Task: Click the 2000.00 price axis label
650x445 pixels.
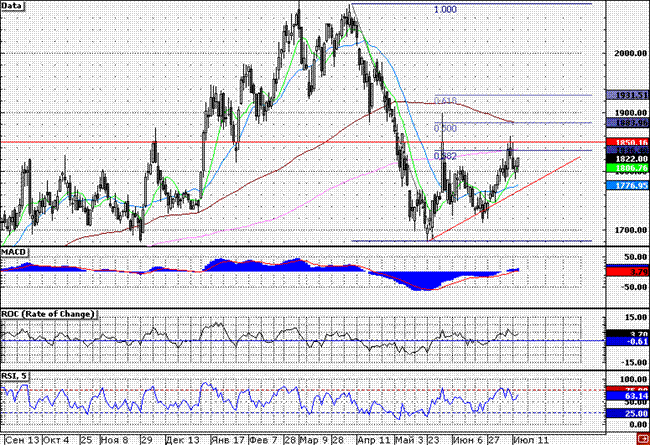Action: pos(631,53)
